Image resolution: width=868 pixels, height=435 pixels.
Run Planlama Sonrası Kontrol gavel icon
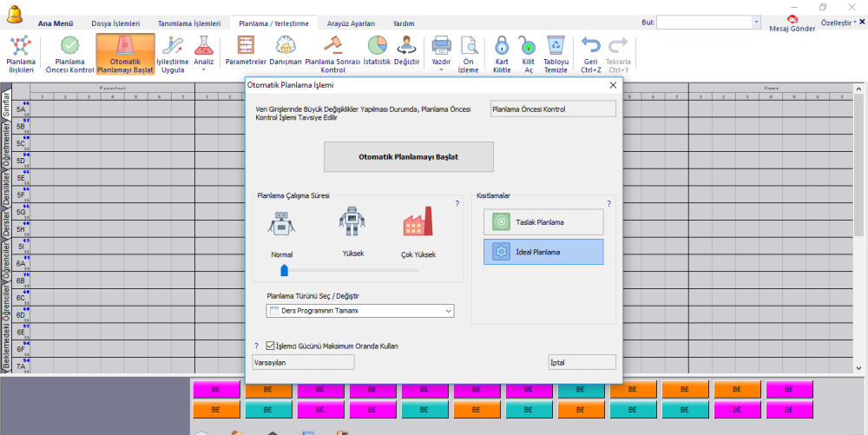point(332,54)
